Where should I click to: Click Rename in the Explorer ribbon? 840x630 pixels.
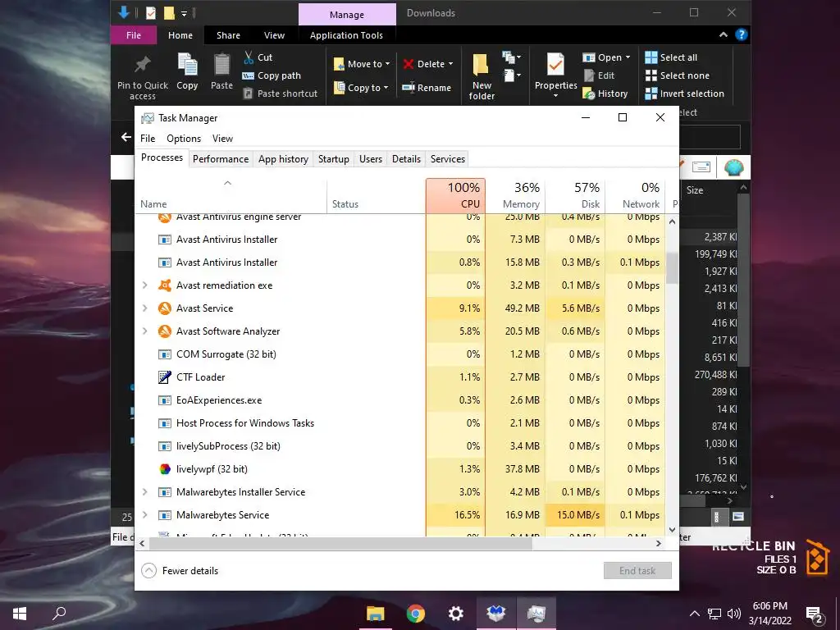coord(427,88)
